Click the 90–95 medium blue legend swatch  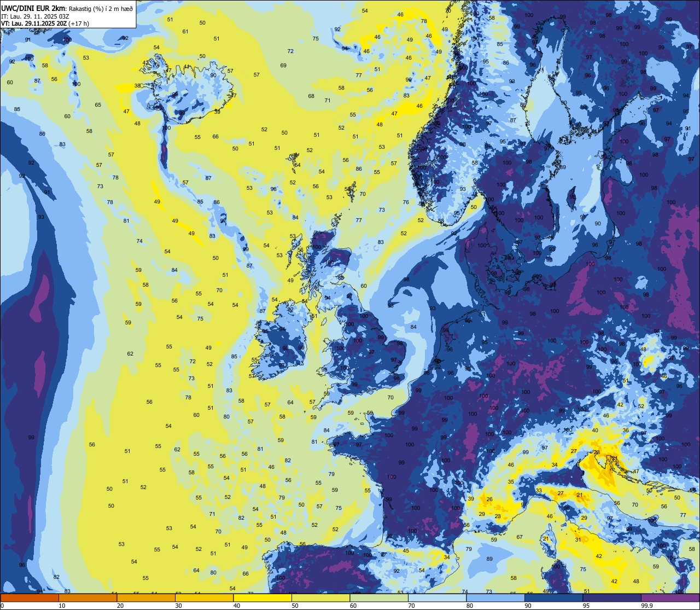tap(553, 598)
